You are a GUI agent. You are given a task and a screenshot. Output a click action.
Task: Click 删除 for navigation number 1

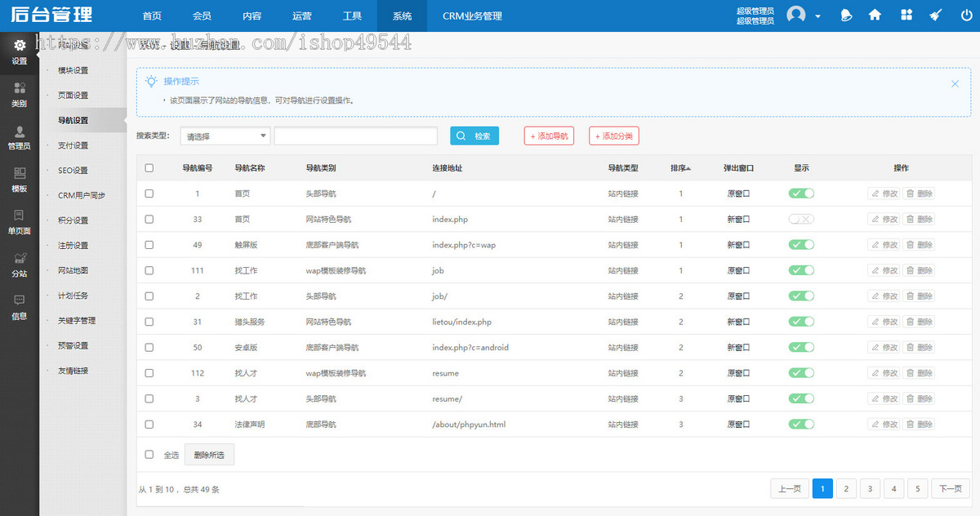coord(919,193)
